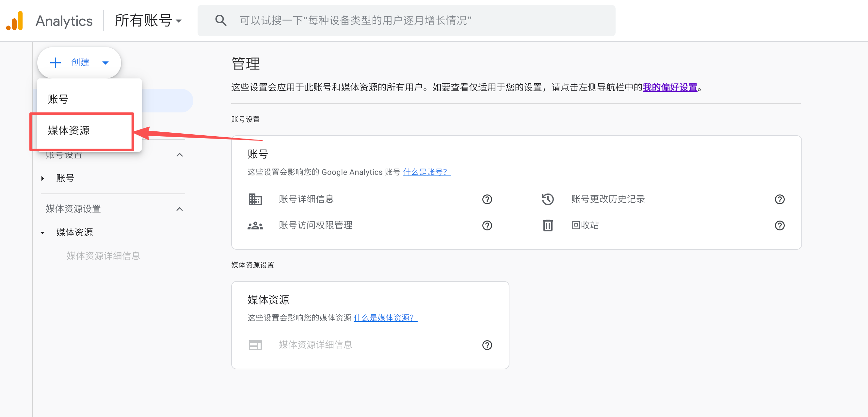This screenshot has width=868, height=417.
Task: Click help icon next to 账号访问权限管理
Action: (x=487, y=225)
